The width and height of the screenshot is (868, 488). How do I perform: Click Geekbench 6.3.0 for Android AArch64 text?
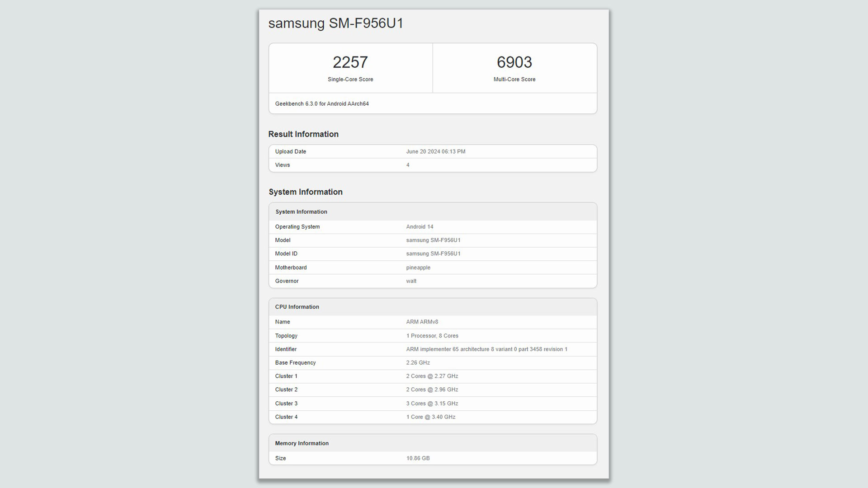322,103
